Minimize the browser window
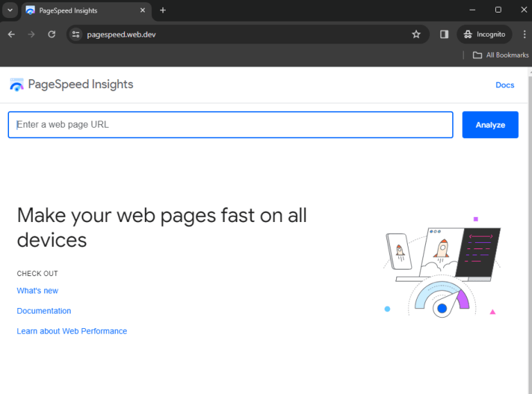 pyautogui.click(x=472, y=10)
